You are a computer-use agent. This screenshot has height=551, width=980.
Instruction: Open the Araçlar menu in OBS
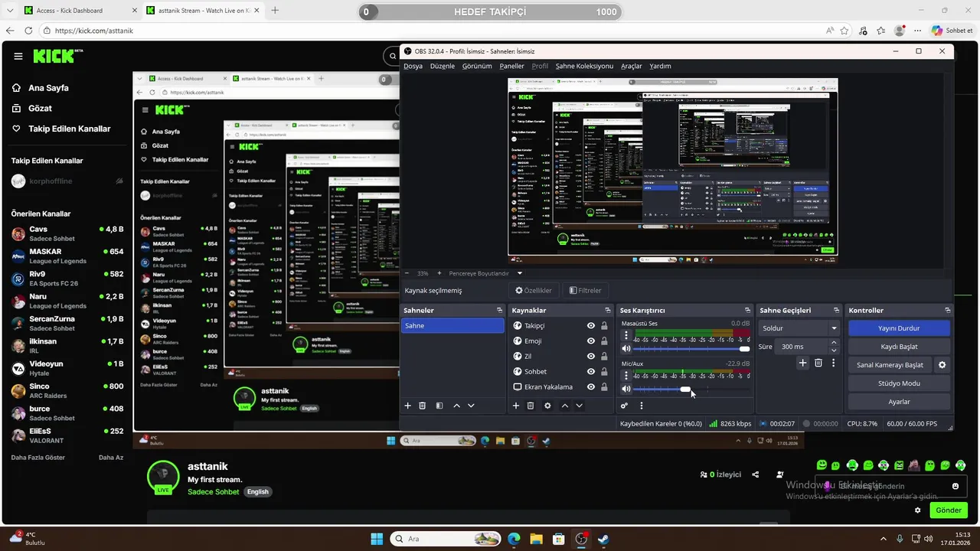click(632, 66)
